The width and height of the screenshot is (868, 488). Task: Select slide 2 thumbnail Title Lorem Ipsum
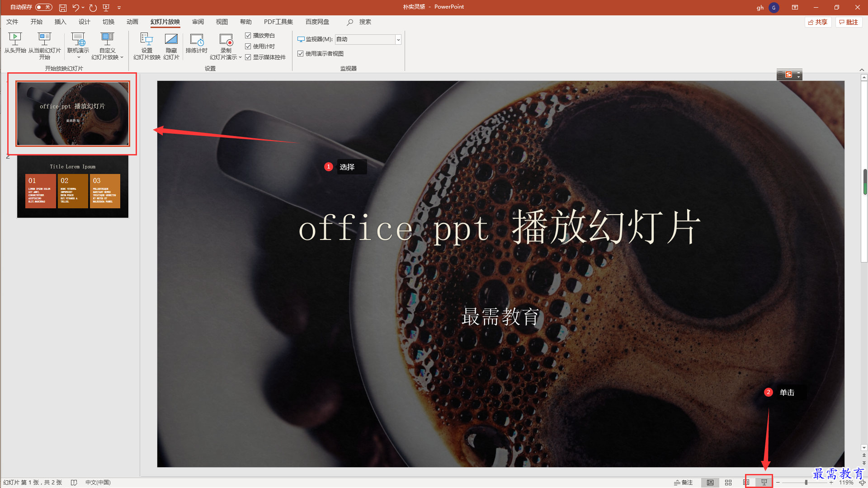(x=73, y=187)
